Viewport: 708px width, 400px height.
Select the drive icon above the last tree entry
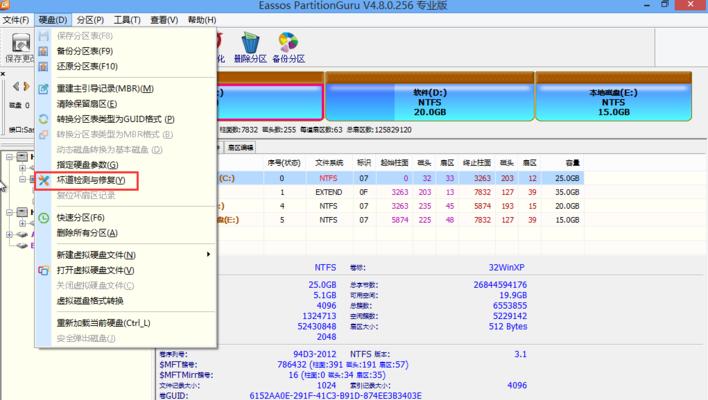(x=22, y=234)
